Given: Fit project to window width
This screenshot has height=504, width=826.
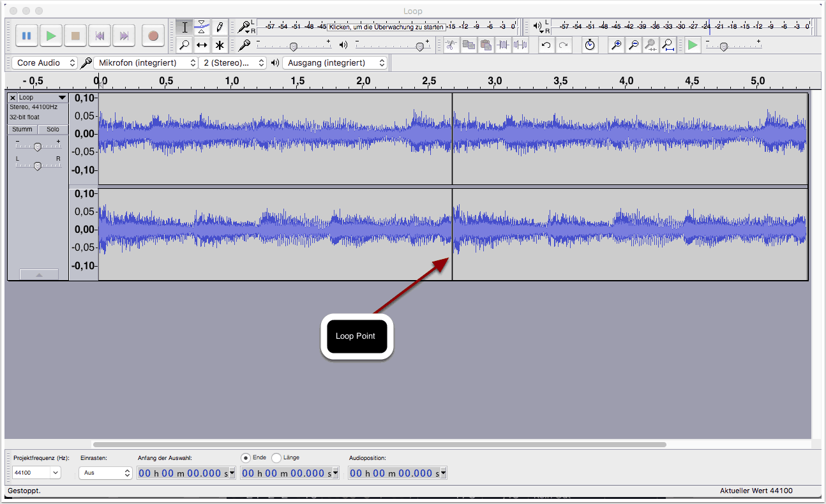Looking at the screenshot, I should 668,45.
